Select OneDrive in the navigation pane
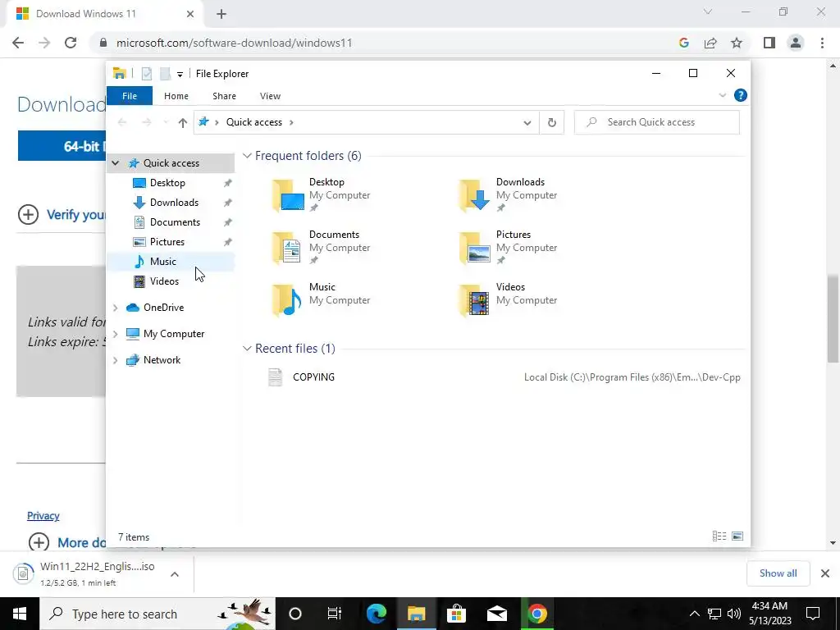Screen dimensions: 840x630 [163, 308]
